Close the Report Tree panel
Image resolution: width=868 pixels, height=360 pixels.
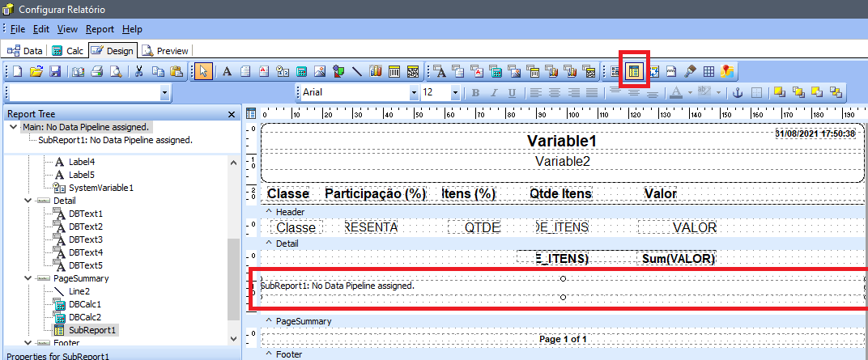[x=232, y=115]
